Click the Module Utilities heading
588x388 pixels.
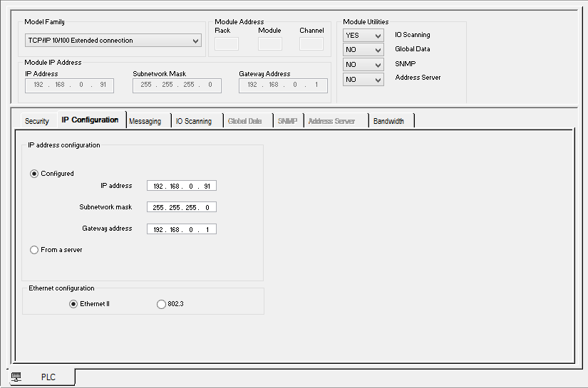coord(366,22)
